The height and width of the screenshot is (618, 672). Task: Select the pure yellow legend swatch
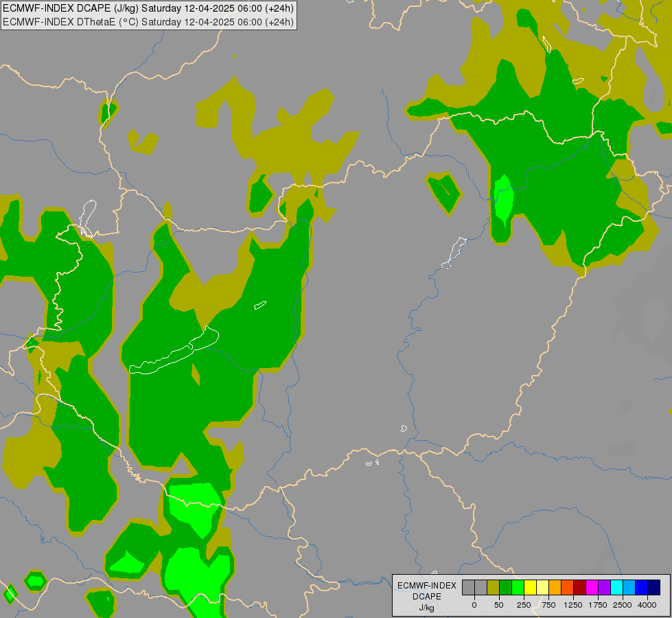[530, 587]
